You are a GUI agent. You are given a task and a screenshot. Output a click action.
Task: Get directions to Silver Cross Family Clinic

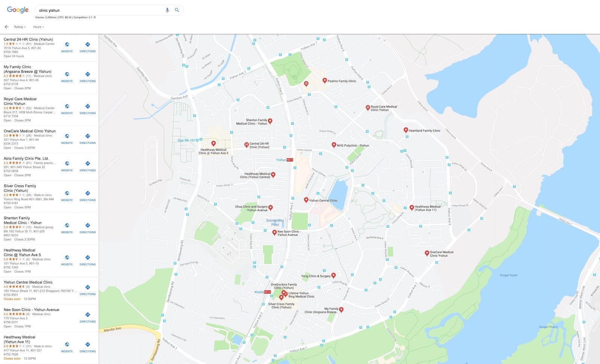88,196
